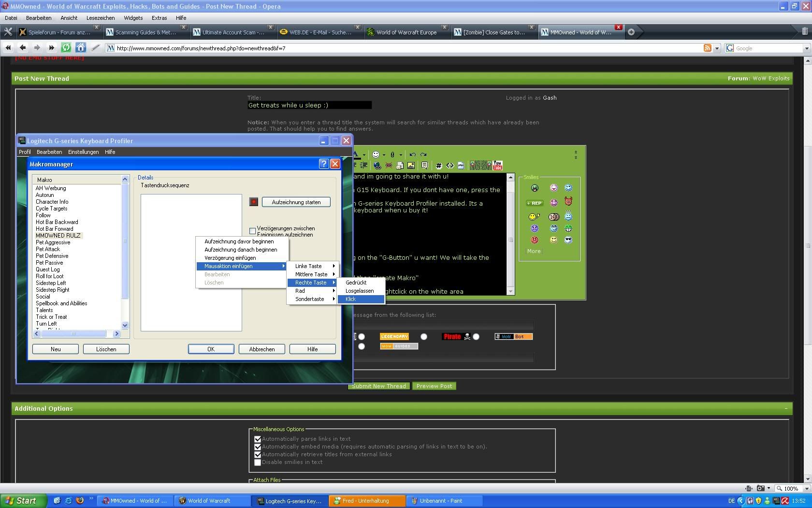Click macro list horizontal scrollbar thumb
Screen dimensions: 812x508
tap(73, 333)
